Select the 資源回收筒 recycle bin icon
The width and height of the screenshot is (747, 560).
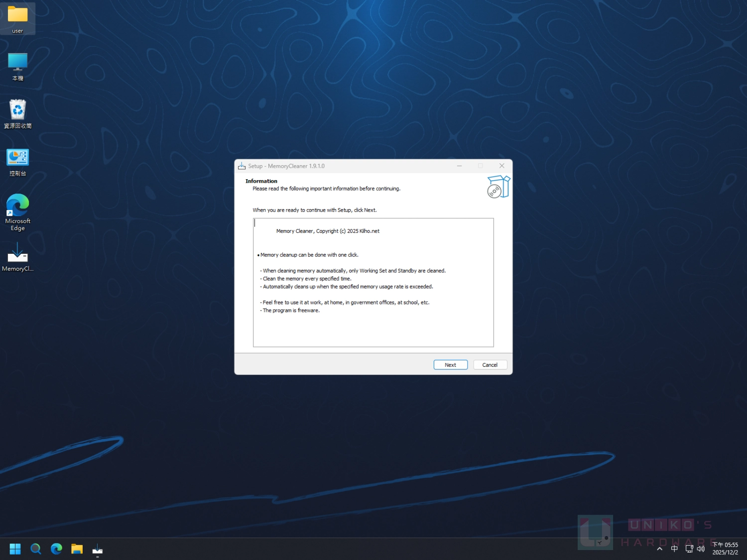[x=17, y=114]
